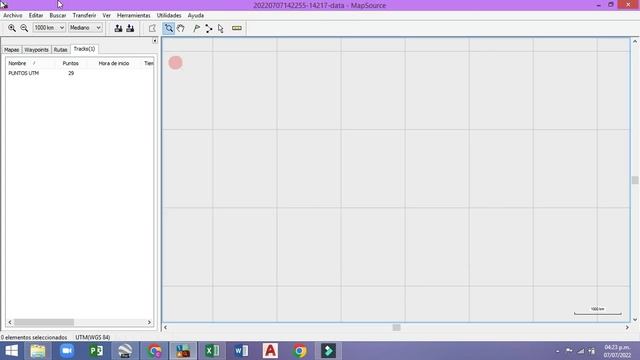The width and height of the screenshot is (640, 360).
Task: Open the Buscar menu
Action: click(x=58, y=15)
